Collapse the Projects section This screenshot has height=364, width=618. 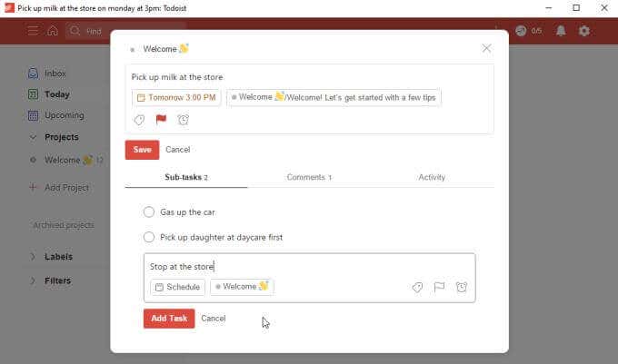click(33, 137)
